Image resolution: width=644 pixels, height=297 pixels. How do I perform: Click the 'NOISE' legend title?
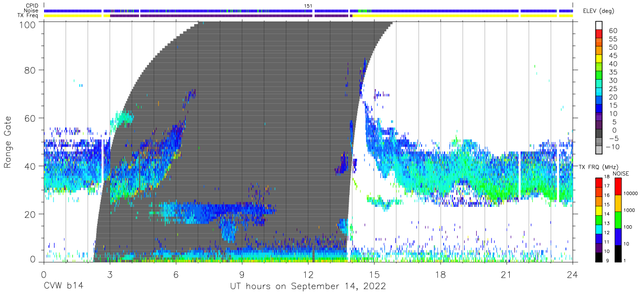[620, 174]
